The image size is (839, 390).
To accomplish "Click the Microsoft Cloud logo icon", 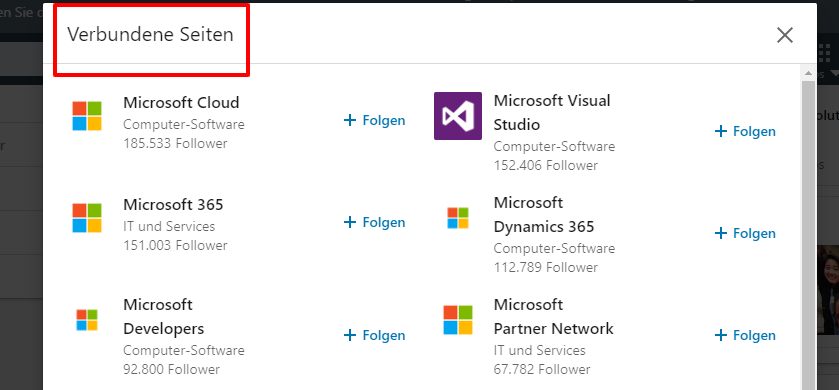I will (87, 116).
